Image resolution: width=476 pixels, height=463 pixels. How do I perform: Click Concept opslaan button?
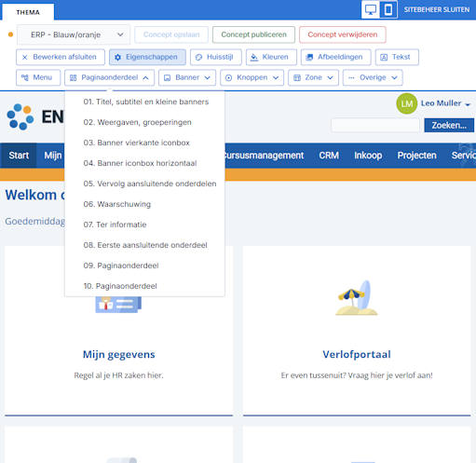pyautogui.click(x=171, y=34)
